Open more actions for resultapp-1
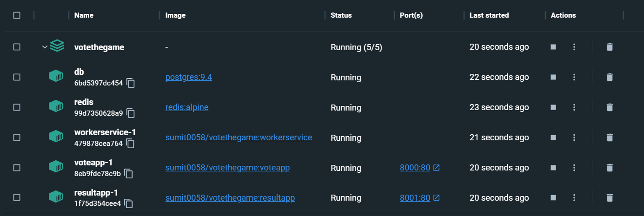This screenshot has width=644, height=216. click(x=574, y=198)
